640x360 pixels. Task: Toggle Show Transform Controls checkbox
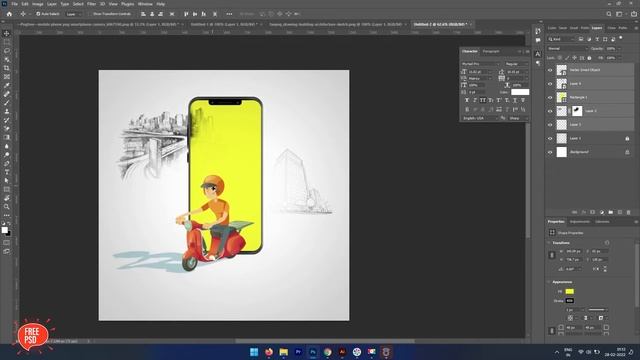pos(90,14)
